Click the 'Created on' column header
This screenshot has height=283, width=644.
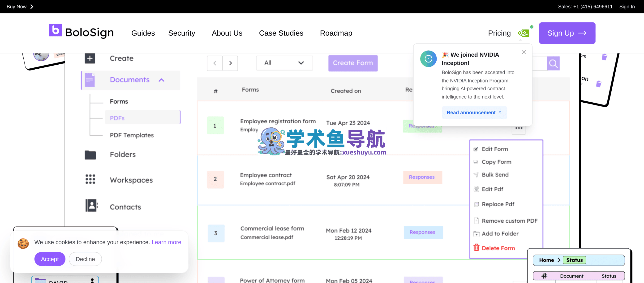pos(346,91)
